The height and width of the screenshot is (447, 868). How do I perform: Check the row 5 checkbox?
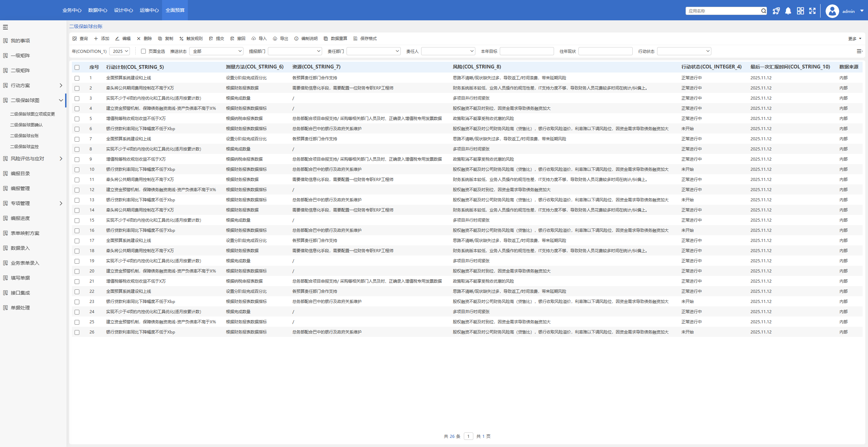coord(77,119)
